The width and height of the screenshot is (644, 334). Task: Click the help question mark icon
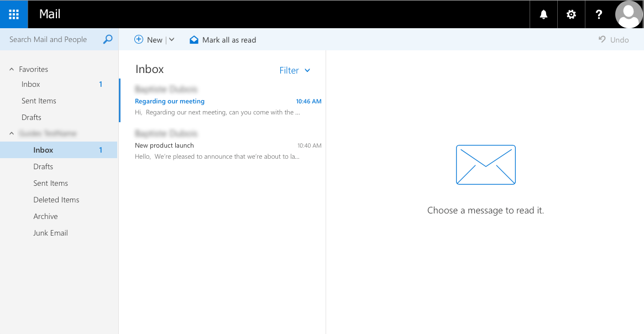(x=599, y=14)
